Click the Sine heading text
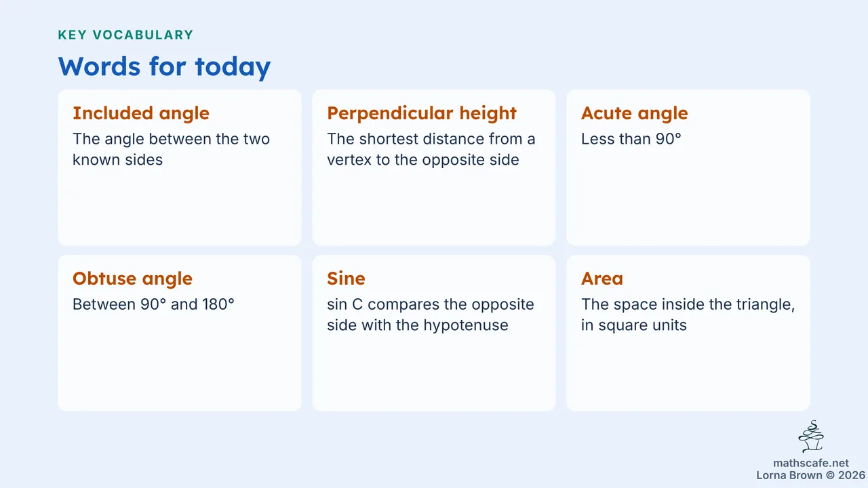 (346, 279)
